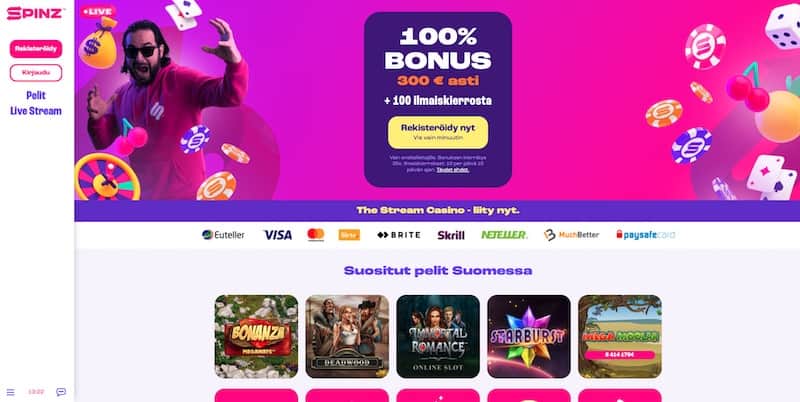Click the pink Rekisteröidy sidebar button
Image resolution: width=800 pixels, height=402 pixels.
36,49
